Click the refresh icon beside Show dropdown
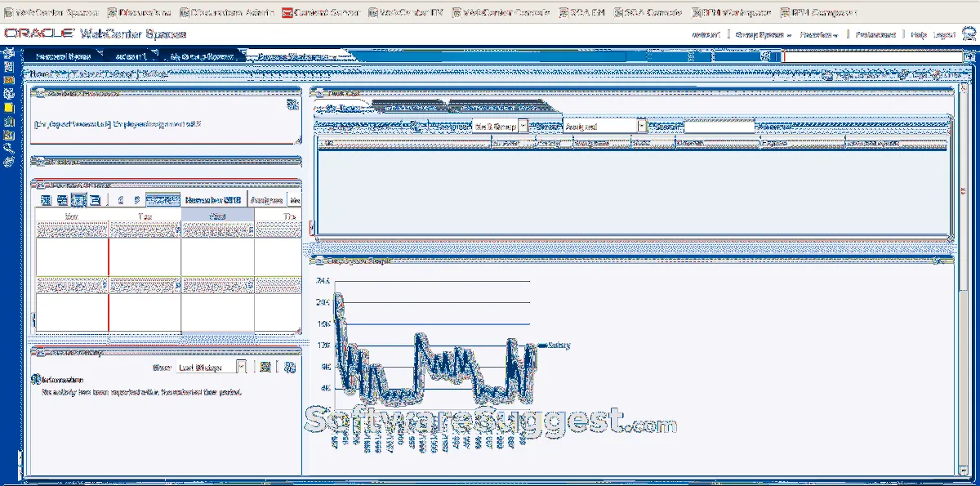 pos(265,368)
